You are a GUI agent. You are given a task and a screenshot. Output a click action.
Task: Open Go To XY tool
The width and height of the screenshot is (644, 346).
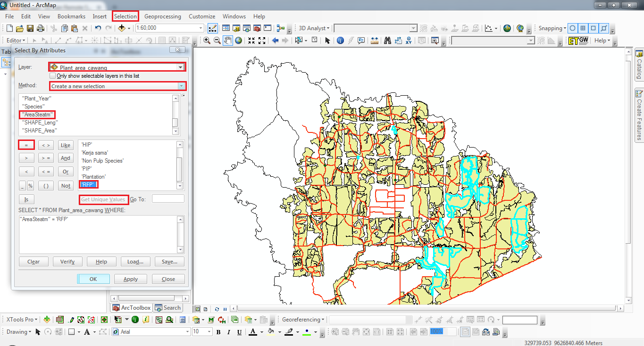pos(409,41)
